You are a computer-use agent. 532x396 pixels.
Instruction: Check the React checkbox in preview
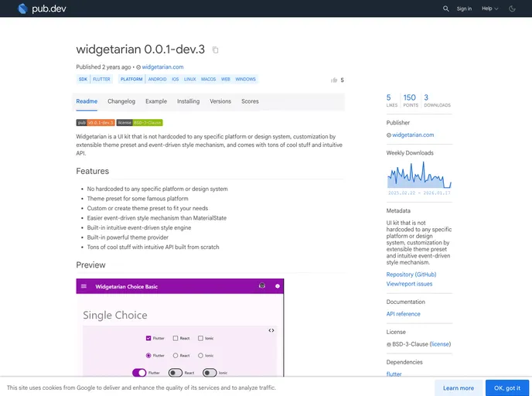(x=176, y=338)
